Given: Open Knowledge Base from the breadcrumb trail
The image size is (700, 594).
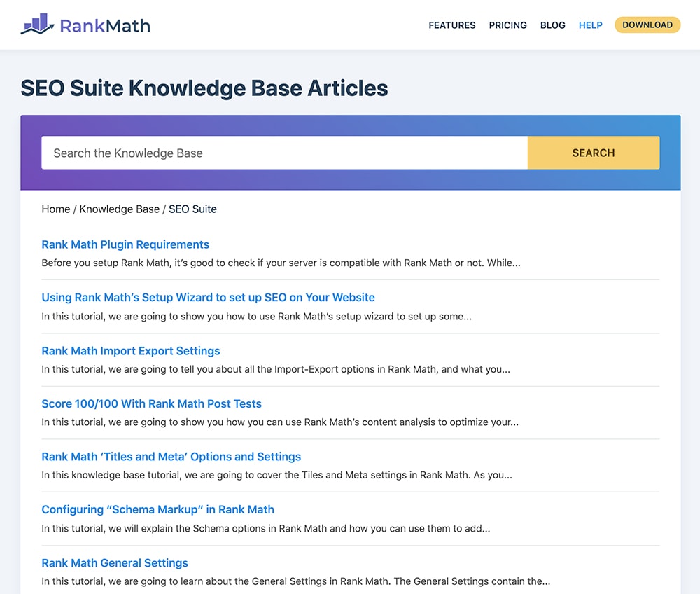Looking at the screenshot, I should tap(120, 209).
